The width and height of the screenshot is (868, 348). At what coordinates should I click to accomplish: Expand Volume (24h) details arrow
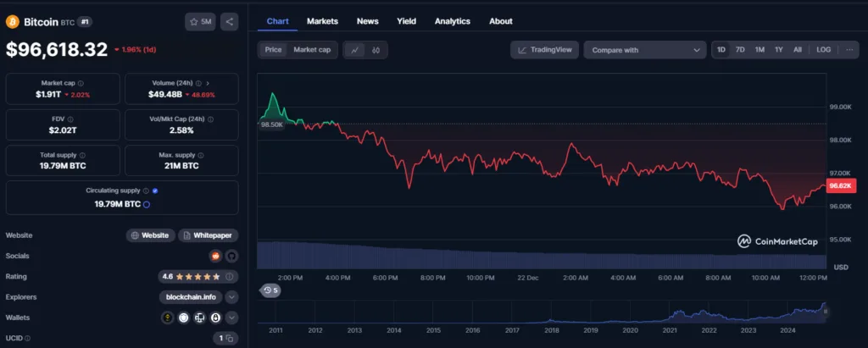tap(208, 83)
